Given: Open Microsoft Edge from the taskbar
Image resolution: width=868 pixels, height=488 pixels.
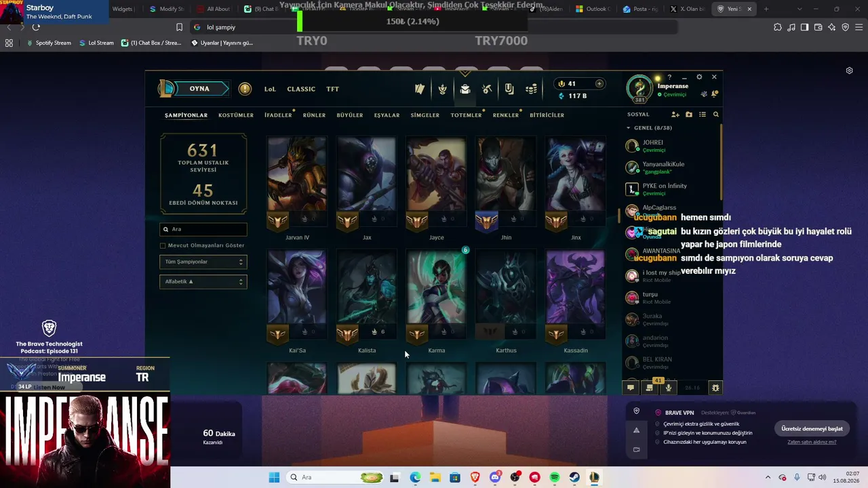Looking at the screenshot, I should point(415,477).
